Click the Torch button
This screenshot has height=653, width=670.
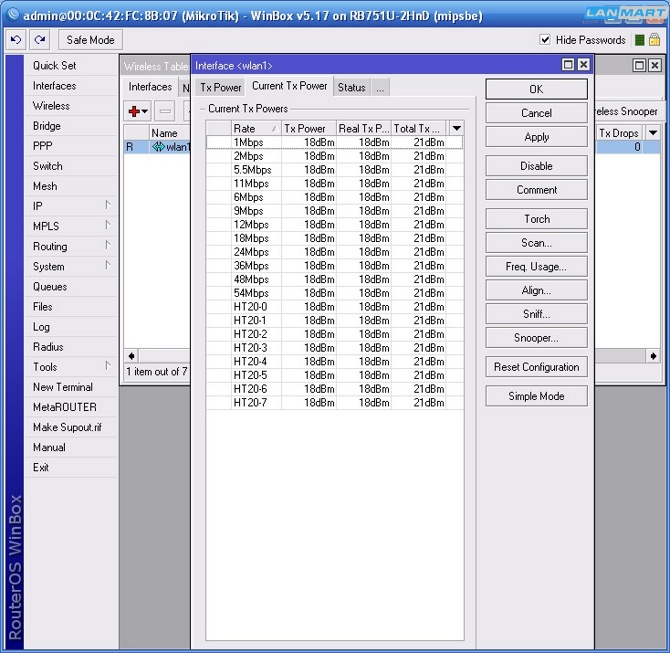[x=536, y=219]
